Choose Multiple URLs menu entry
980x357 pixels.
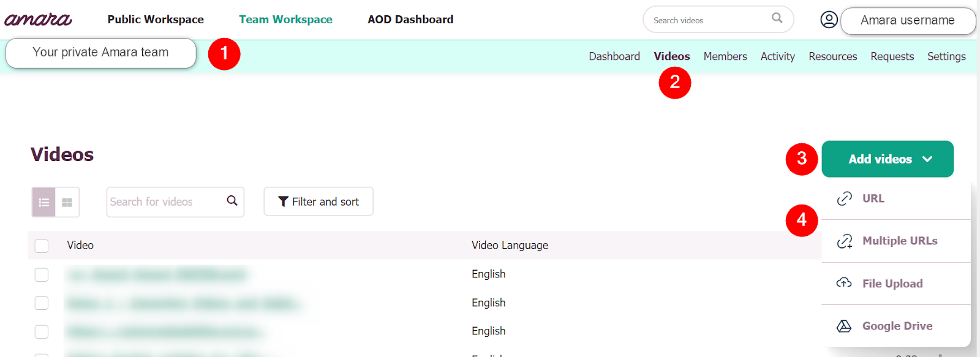(896, 241)
